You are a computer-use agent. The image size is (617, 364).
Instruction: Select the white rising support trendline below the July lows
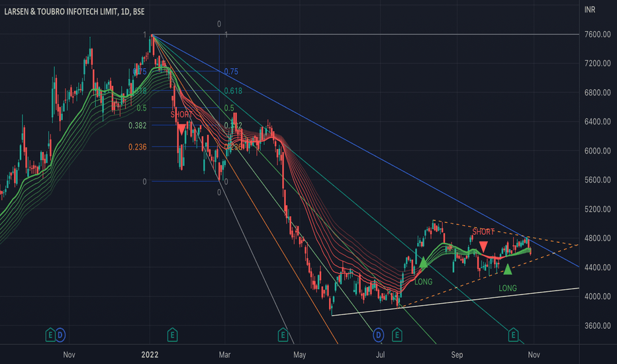[455, 302]
